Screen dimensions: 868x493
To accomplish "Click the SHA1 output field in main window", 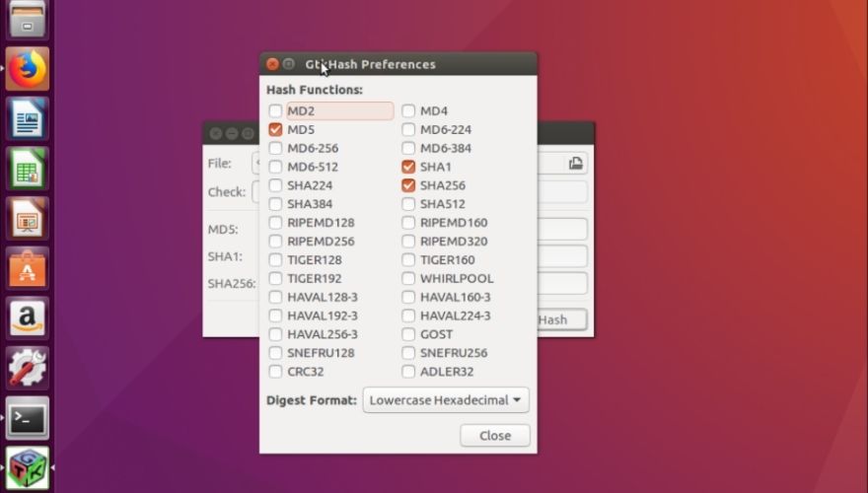I will coord(561,256).
